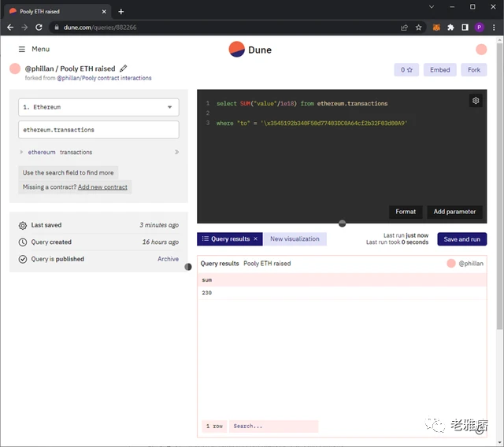Click the sum column header
504x447 pixels.
click(x=342, y=280)
